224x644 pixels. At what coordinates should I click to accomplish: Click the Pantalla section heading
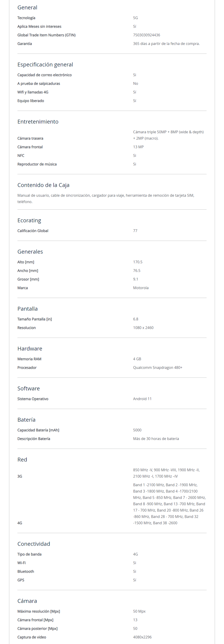click(x=27, y=309)
